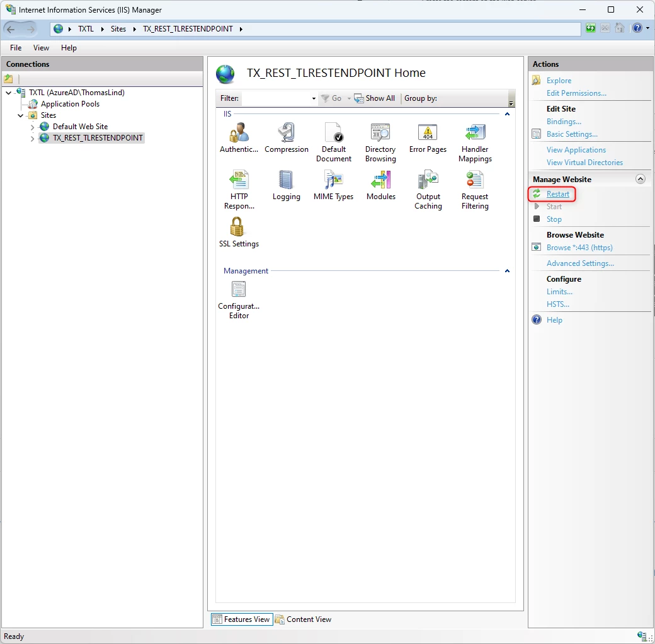Image resolution: width=655 pixels, height=644 pixels.
Task: Click the Home icon in address bar toolbar
Action: point(620,28)
